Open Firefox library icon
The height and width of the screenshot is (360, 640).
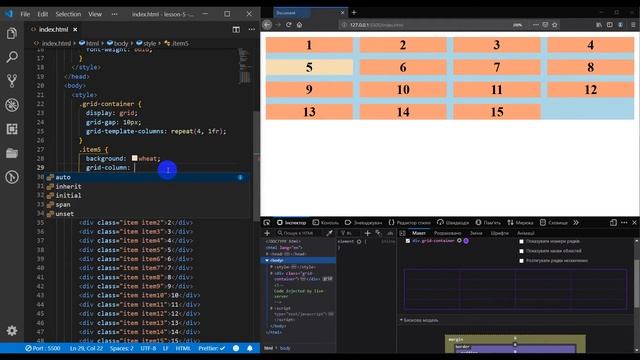click(599, 24)
